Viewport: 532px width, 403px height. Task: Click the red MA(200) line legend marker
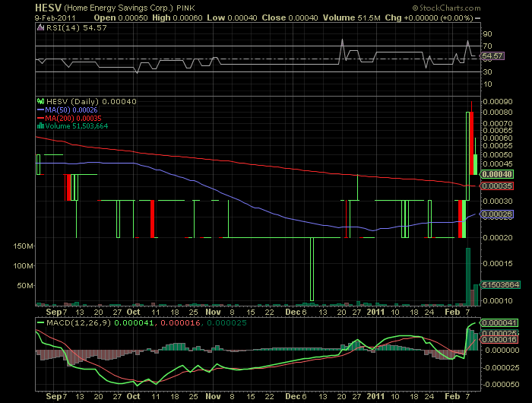click(41, 118)
